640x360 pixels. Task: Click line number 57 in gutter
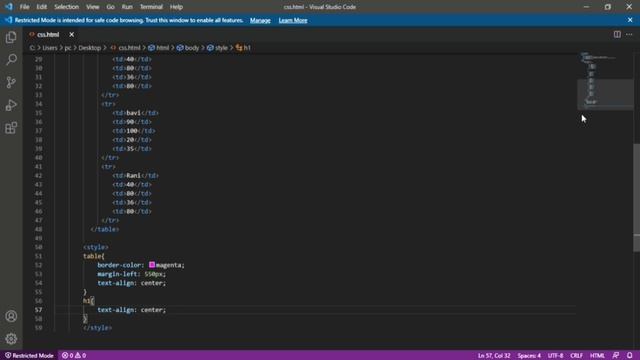tap(38, 310)
